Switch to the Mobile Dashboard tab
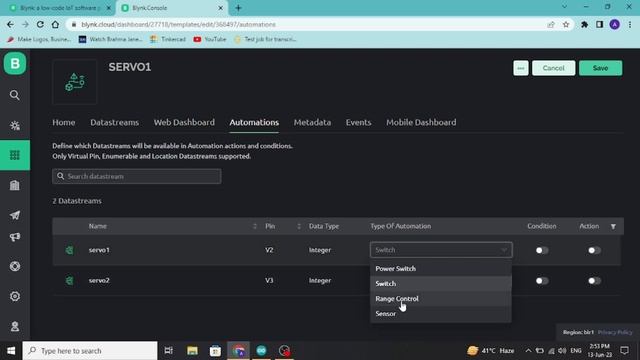640x360 pixels. pyautogui.click(x=421, y=122)
